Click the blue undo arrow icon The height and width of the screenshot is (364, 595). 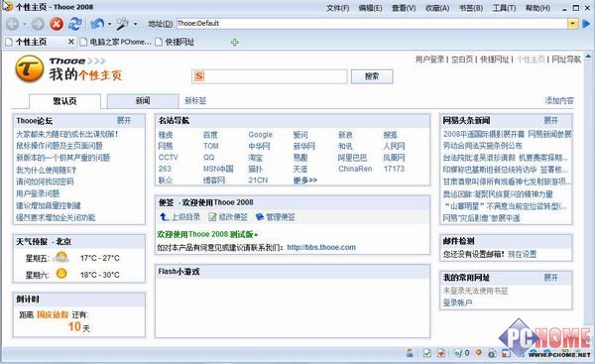[x=97, y=24]
